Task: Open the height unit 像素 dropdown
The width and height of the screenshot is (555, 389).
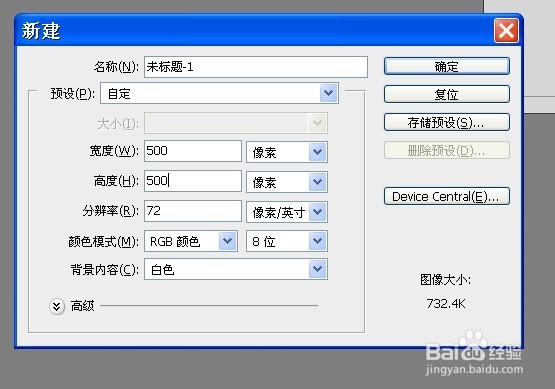Action: (287, 182)
